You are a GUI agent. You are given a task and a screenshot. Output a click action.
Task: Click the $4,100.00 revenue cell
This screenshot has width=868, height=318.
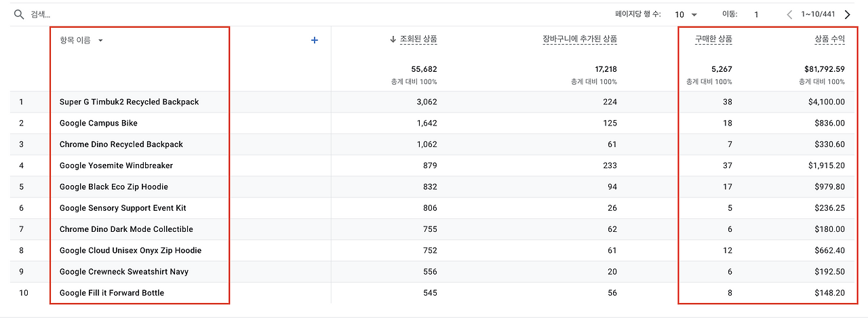(827, 102)
